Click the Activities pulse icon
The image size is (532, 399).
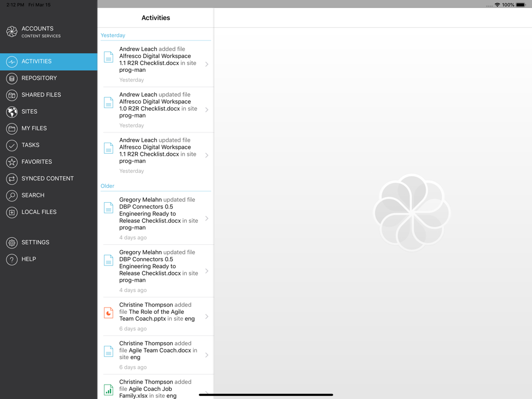click(x=12, y=62)
